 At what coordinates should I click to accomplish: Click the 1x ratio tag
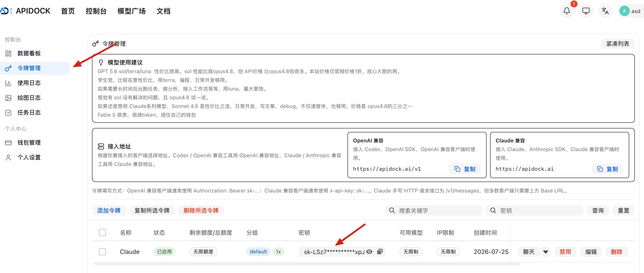coord(278,251)
